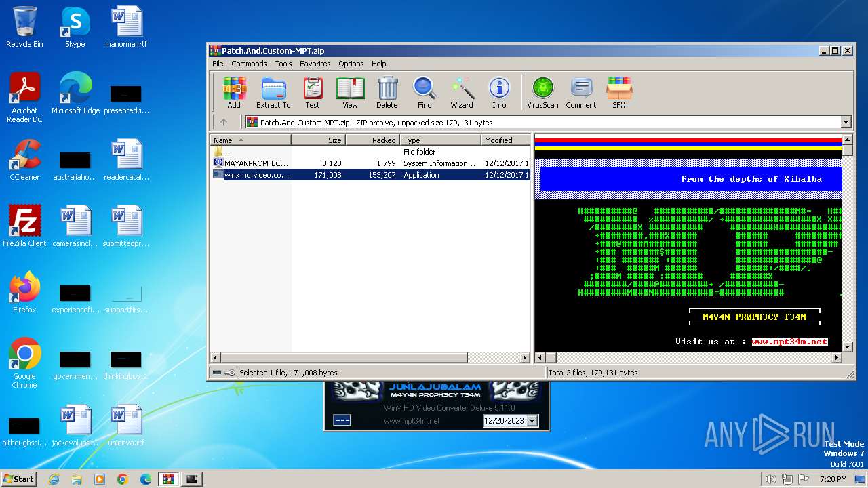Open the Comment tool
Image resolution: width=868 pixels, height=488 pixels.
(581, 92)
